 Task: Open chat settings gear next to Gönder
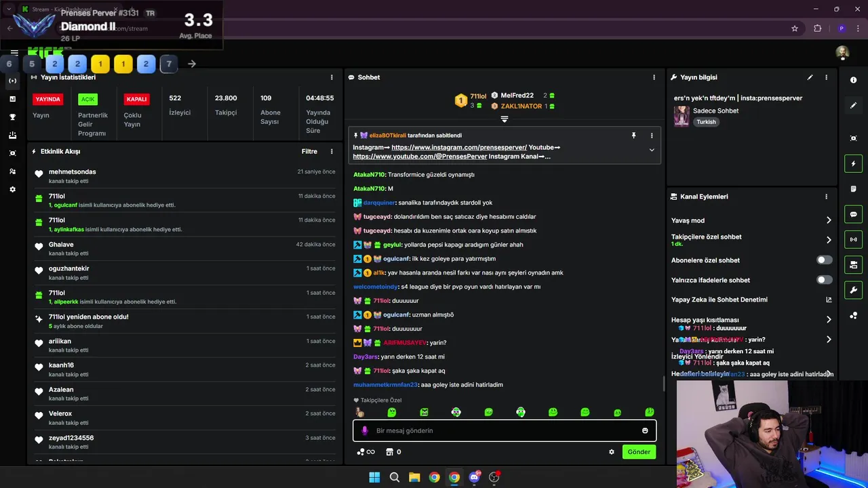pyautogui.click(x=612, y=452)
